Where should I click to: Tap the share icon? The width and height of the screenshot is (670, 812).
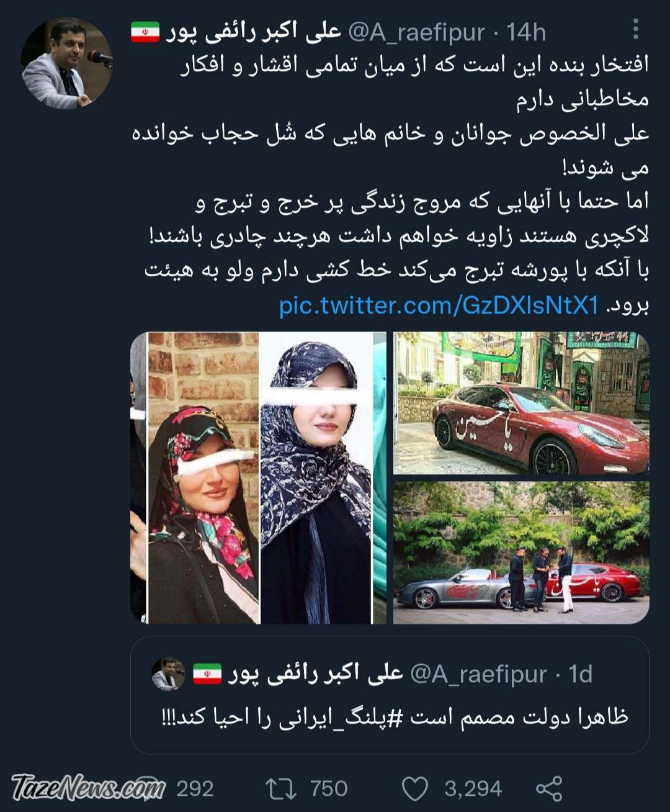coord(548,788)
